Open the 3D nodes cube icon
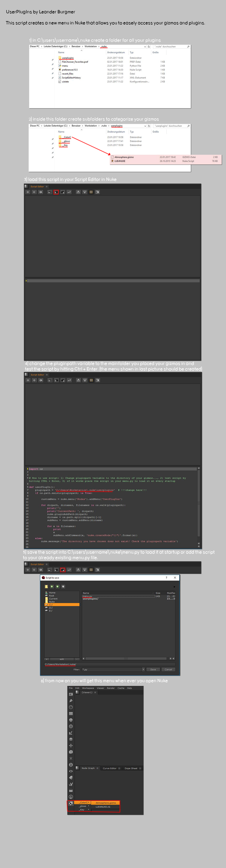This screenshot has width=226, height=868. pyautogui.click(x=71, y=752)
